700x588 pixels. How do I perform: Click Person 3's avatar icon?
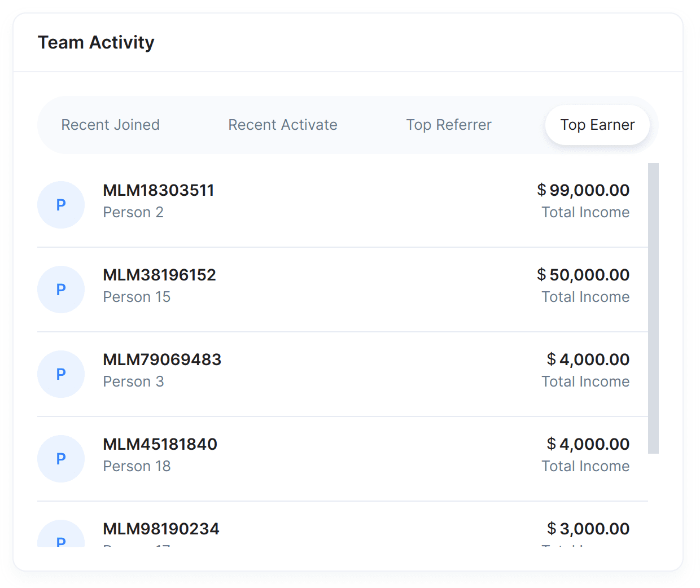[x=61, y=374]
